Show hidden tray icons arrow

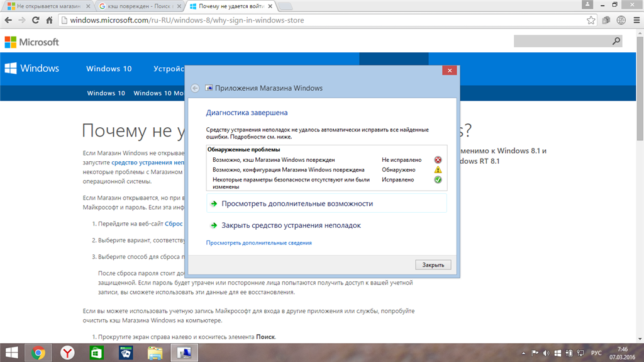click(523, 353)
